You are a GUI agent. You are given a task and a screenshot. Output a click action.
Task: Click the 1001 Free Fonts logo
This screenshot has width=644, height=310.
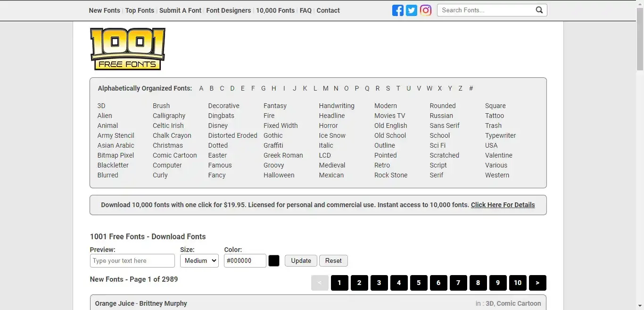pyautogui.click(x=128, y=49)
